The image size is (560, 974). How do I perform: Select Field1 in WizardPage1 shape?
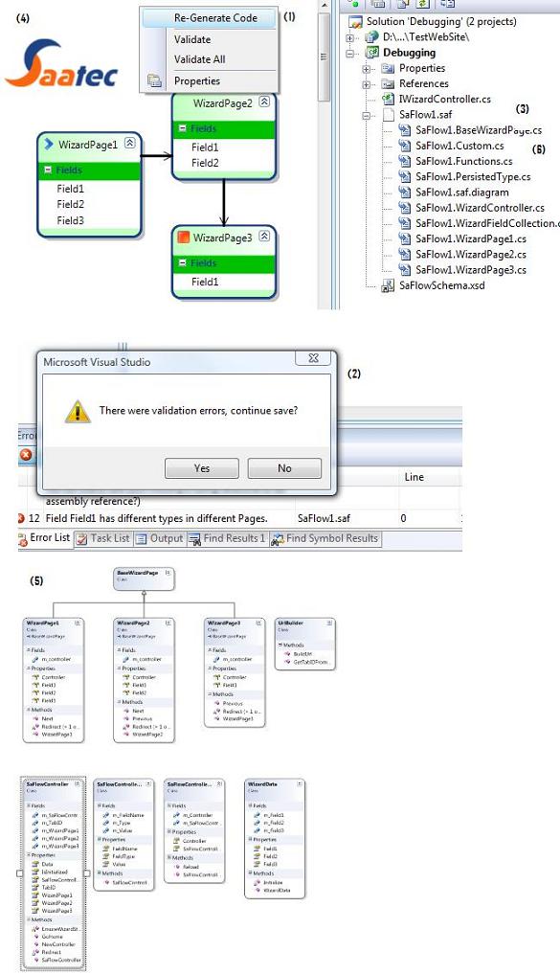tap(71, 189)
